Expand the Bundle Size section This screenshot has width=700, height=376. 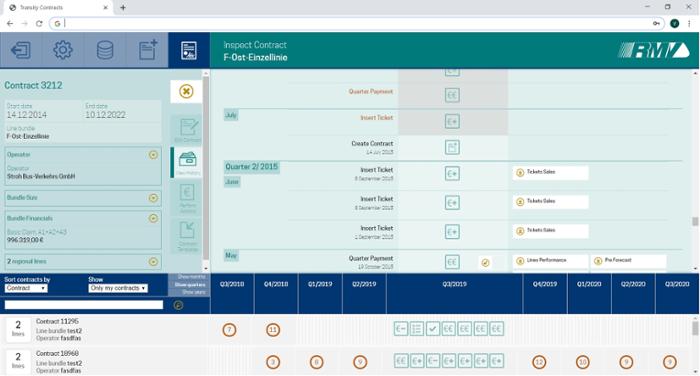(153, 198)
